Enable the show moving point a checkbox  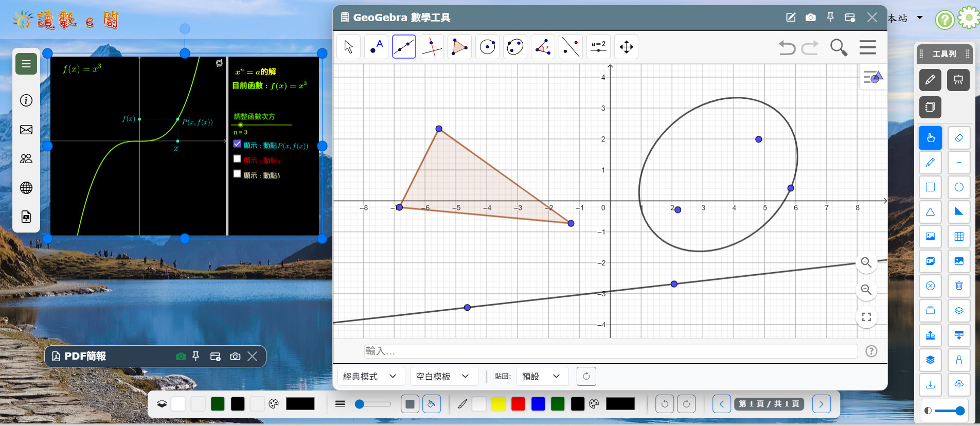pos(237,159)
